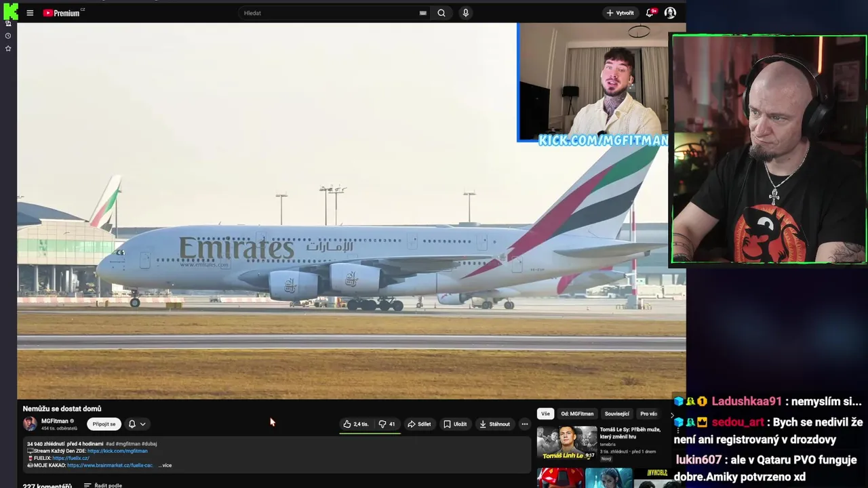Screen dimensions: 868x488
Task: Download video with Stáhnout button
Action: 494,424
